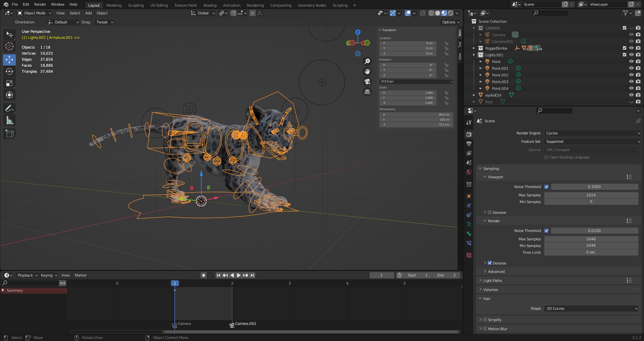Viewport: 644px width, 341px height.
Task: Enable the Motion Blur checkbox
Action: [485, 329]
